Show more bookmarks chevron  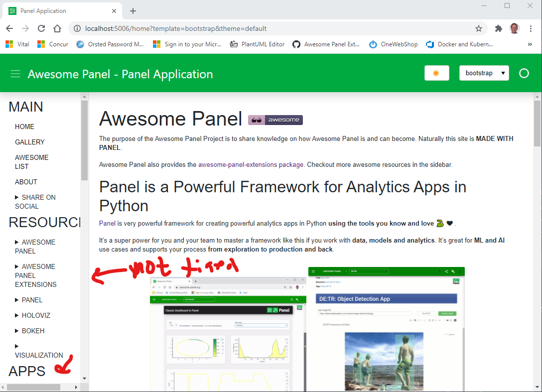click(x=530, y=44)
